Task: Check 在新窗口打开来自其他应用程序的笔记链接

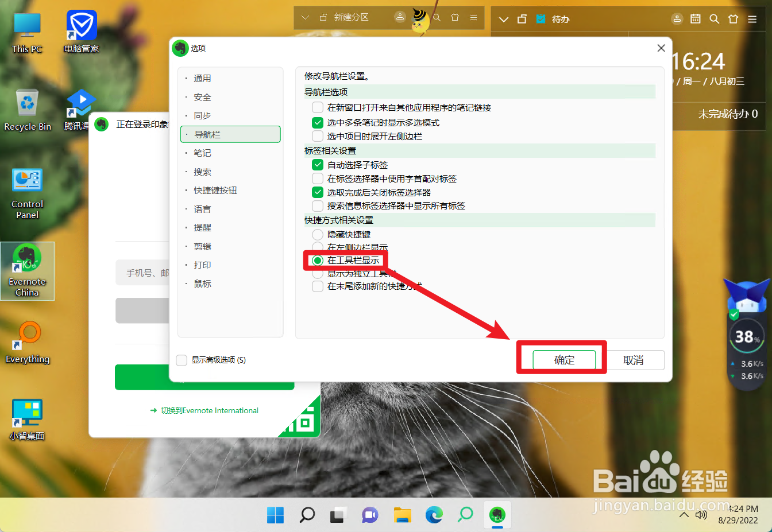Action: (318, 107)
